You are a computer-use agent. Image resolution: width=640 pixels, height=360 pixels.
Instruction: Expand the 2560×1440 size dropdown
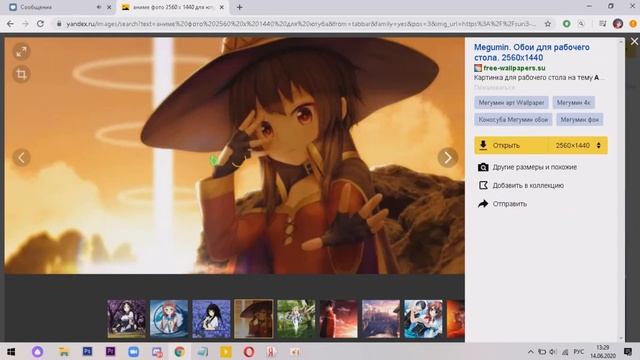click(578, 145)
